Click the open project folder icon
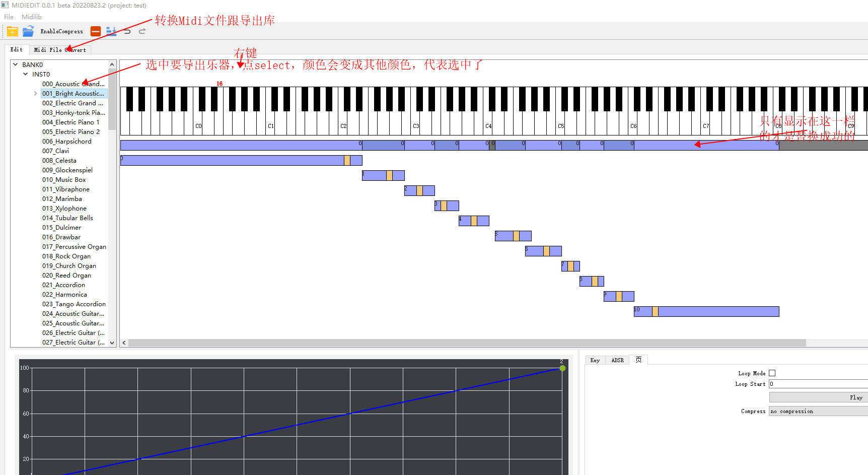868x475 pixels. pos(28,32)
